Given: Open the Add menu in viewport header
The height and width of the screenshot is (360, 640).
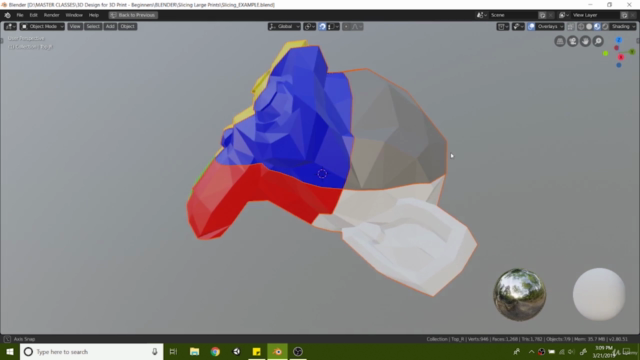Looking at the screenshot, I should [110, 27].
